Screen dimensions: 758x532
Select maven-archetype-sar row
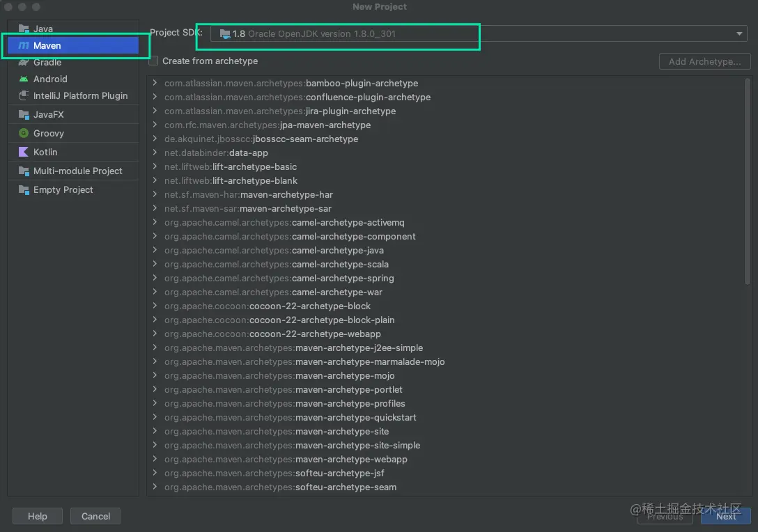pos(444,208)
